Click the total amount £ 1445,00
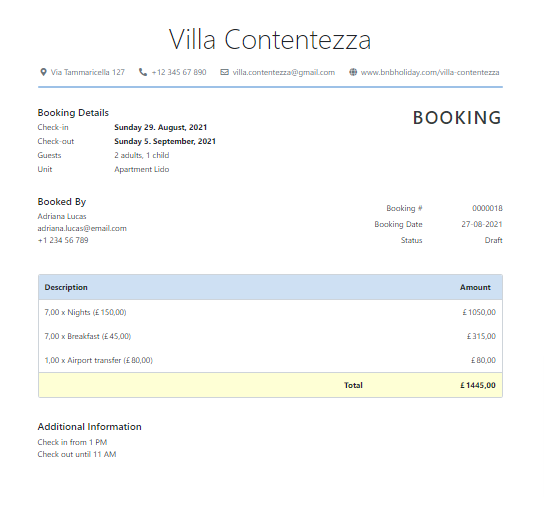Image resolution: width=544 pixels, height=506 pixels. (478, 385)
